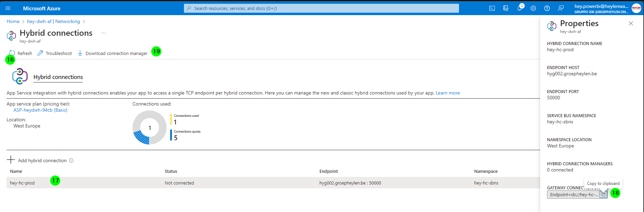Launch Cloud Shell from the top bar
The image size is (644, 212).
click(492, 8)
